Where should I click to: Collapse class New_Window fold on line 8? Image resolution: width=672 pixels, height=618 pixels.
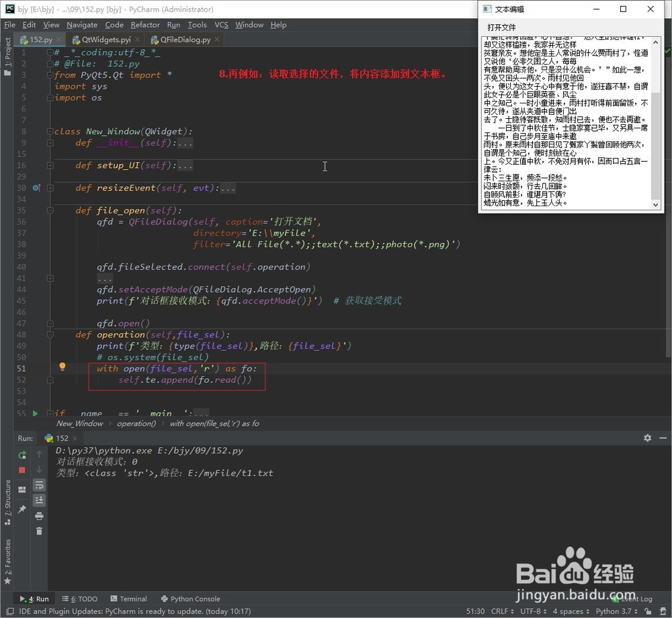tap(50, 132)
